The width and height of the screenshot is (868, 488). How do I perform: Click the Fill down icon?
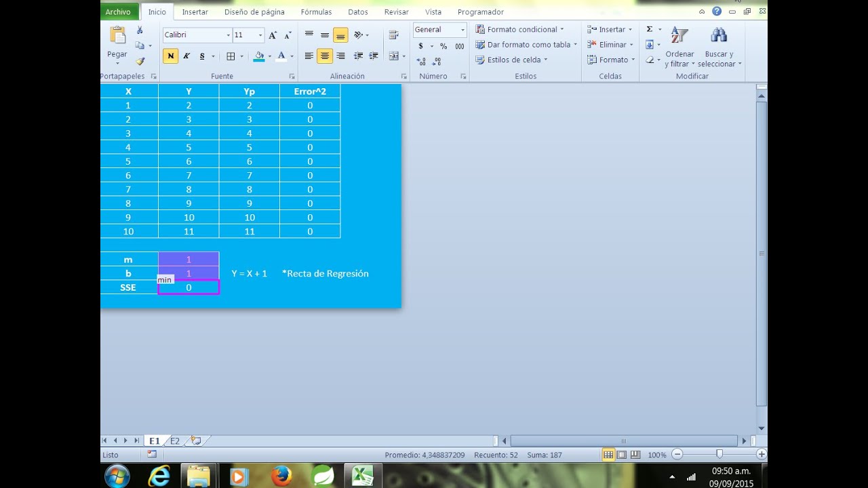[649, 45]
